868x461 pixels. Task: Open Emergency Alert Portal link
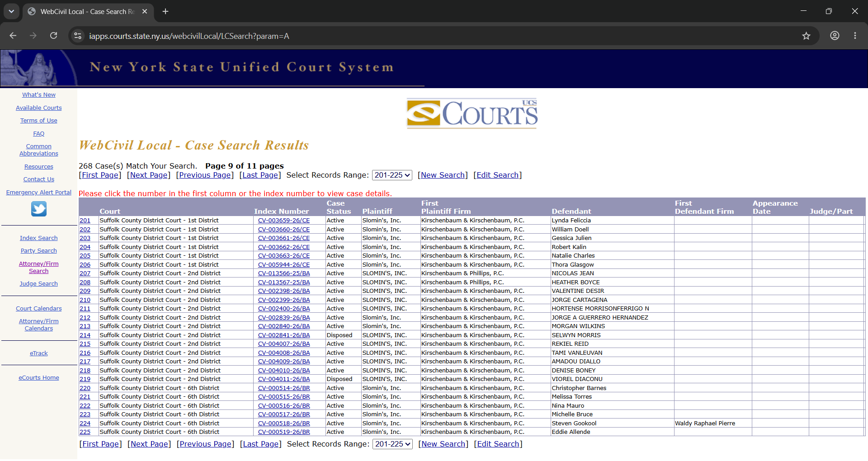tap(39, 193)
